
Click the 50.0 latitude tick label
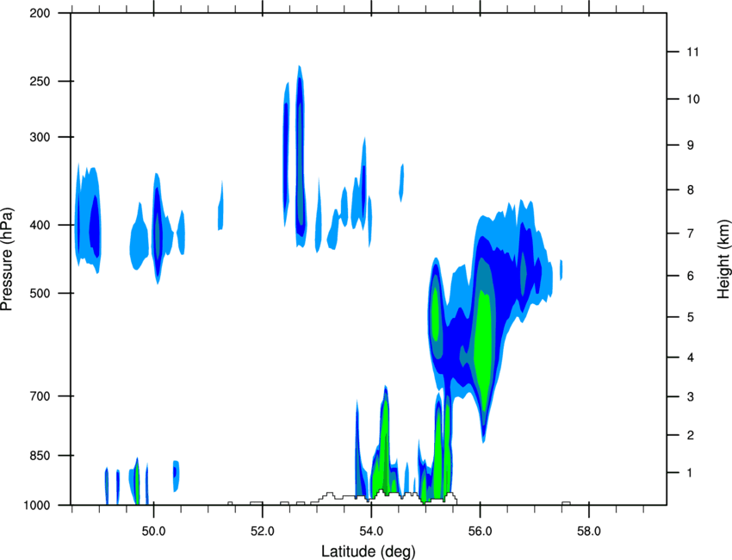pyautogui.click(x=153, y=532)
